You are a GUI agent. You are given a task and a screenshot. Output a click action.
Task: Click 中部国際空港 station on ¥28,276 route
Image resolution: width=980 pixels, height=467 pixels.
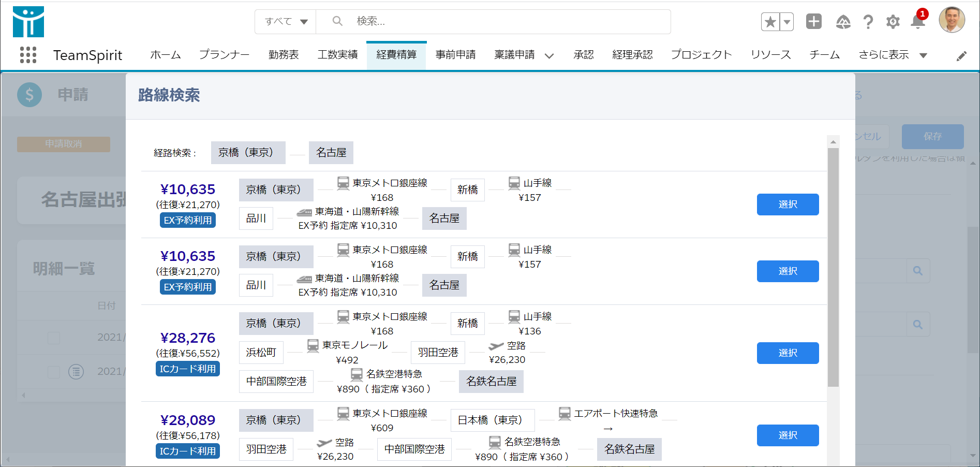(276, 382)
